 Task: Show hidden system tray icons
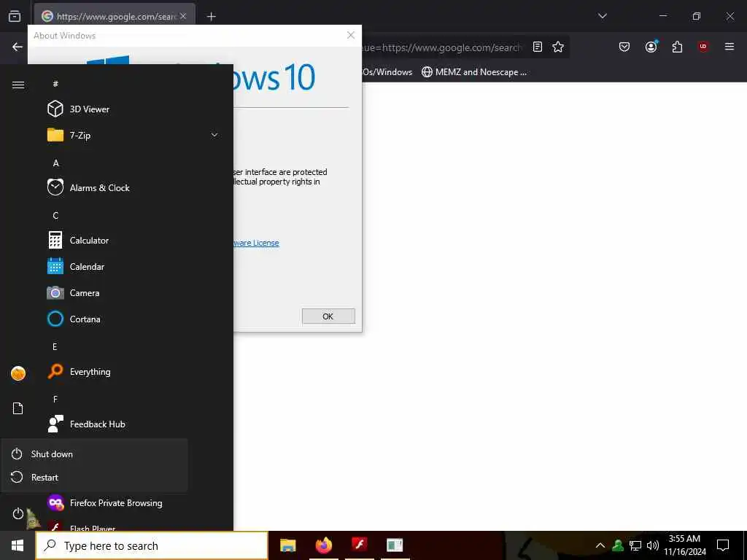600,545
